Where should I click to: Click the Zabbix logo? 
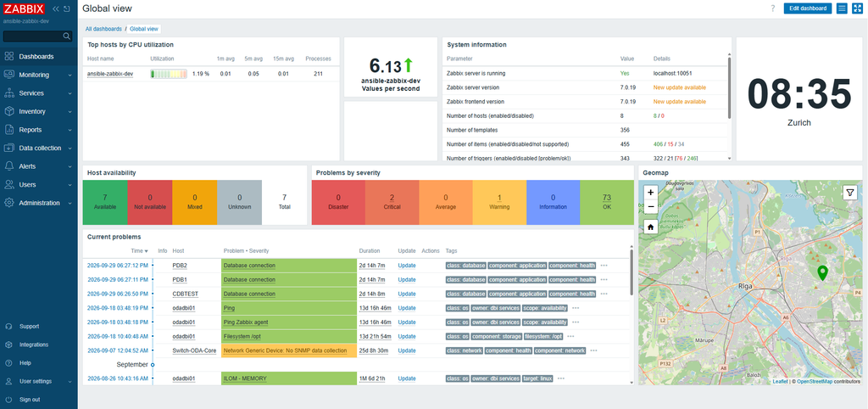[25, 8]
